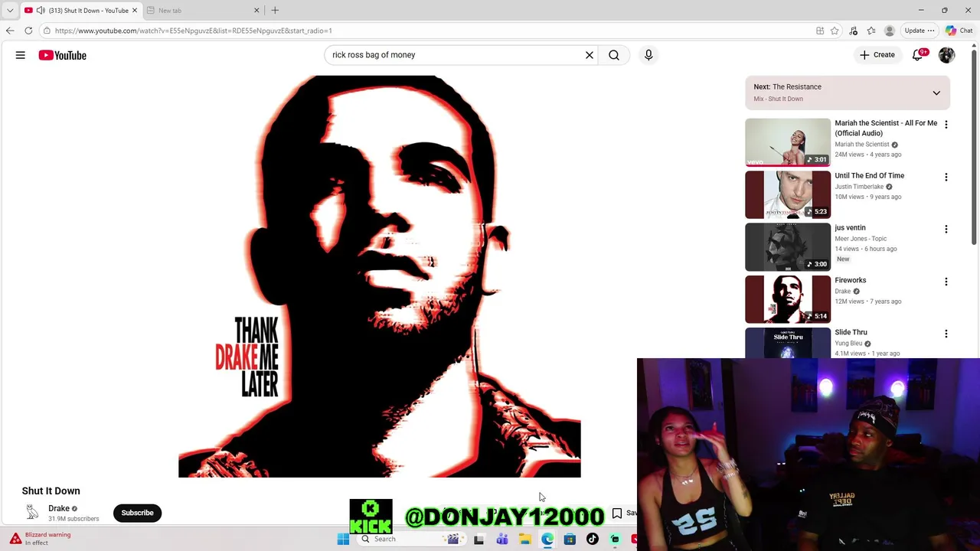This screenshot has height=551, width=980.
Task: Open the Create menu button
Action: pyautogui.click(x=877, y=55)
